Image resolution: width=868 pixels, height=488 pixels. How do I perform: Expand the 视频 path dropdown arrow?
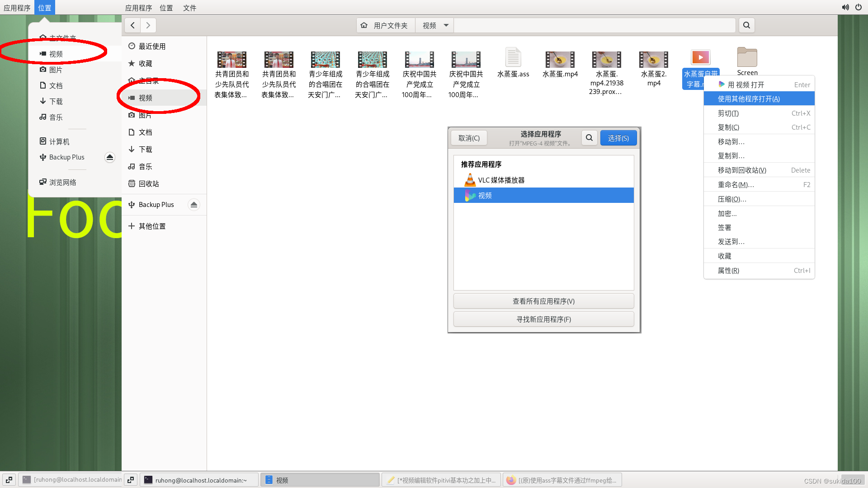446,25
